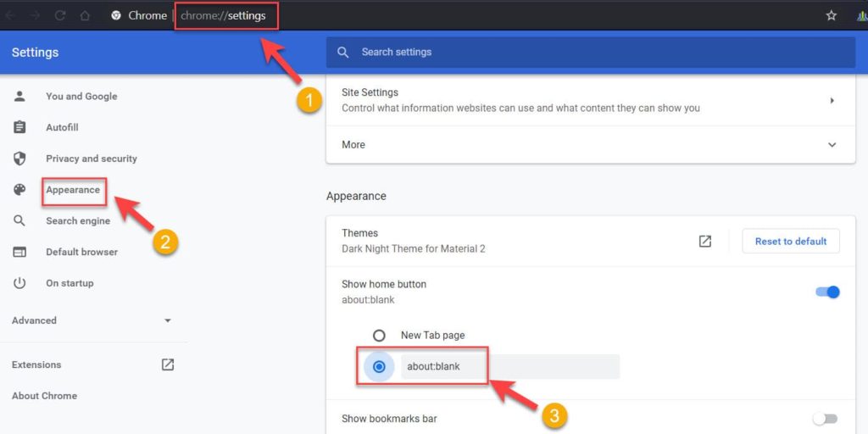Click the Search engine magnifier icon

coord(19,221)
